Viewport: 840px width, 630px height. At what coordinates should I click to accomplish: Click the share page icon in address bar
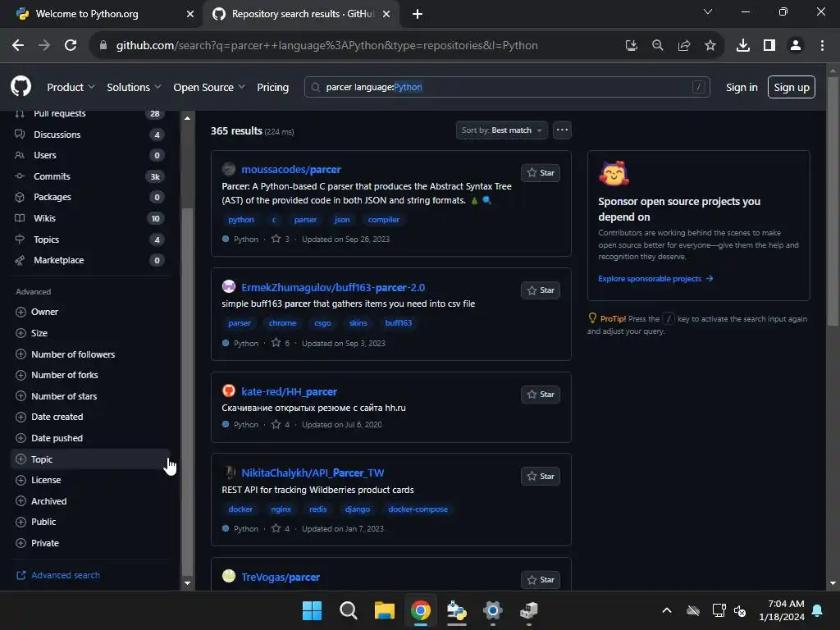(x=683, y=46)
